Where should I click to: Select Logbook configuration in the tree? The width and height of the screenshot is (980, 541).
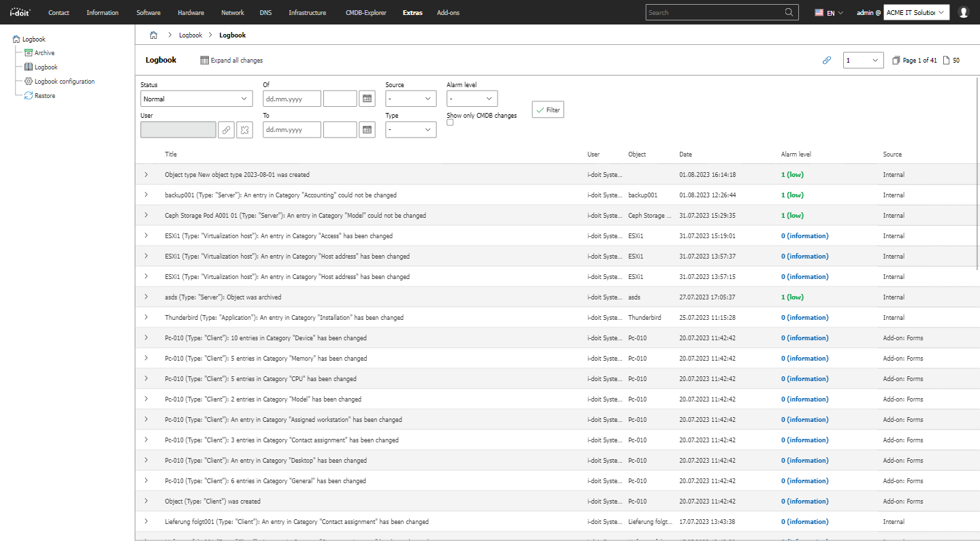[x=65, y=82]
